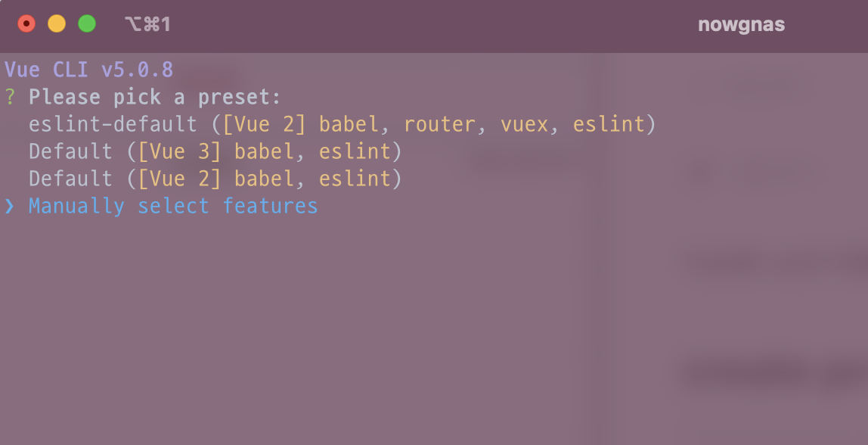Click the [Vue 3] tag

[179, 151]
